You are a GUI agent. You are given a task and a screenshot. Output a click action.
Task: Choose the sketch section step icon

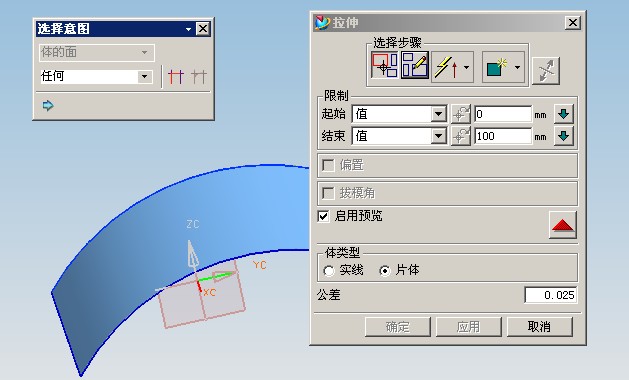(415, 66)
